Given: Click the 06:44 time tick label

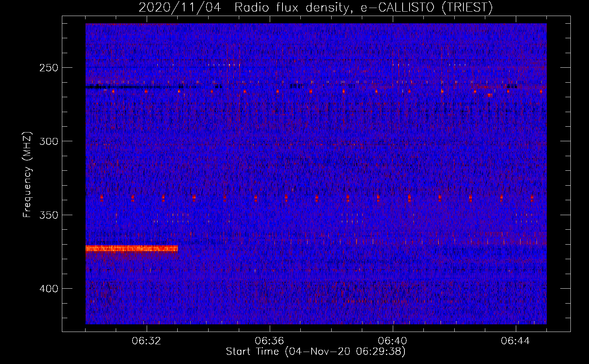Looking at the screenshot, I should (515, 341).
